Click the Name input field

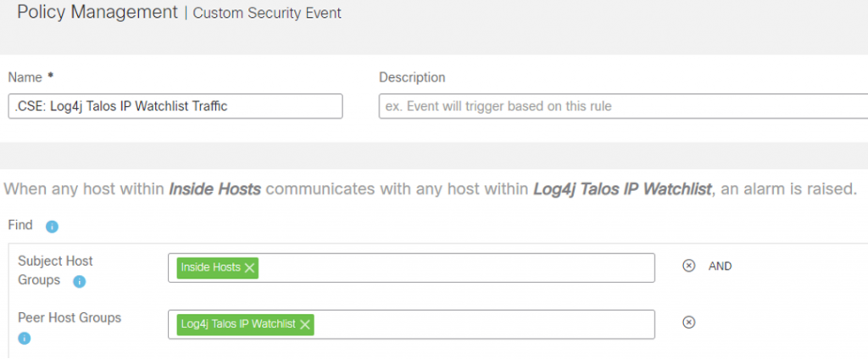pyautogui.click(x=175, y=106)
